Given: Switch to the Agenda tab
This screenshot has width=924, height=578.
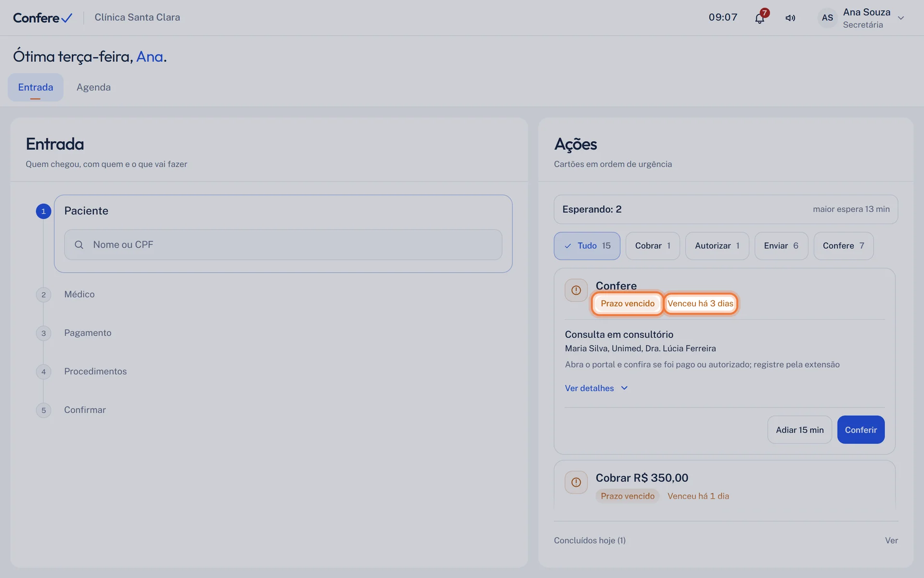Looking at the screenshot, I should [x=93, y=87].
